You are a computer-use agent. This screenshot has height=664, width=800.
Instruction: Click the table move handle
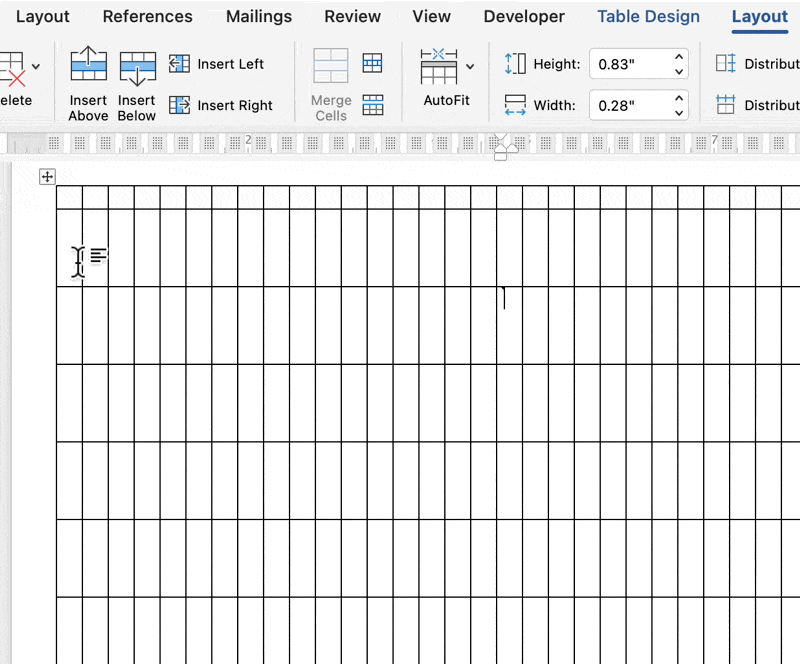point(47,177)
